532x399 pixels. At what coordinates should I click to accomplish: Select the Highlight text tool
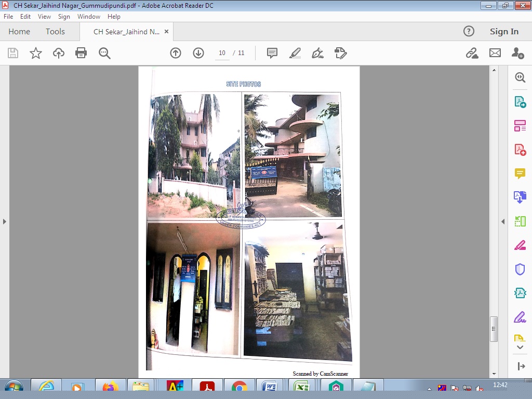click(295, 53)
